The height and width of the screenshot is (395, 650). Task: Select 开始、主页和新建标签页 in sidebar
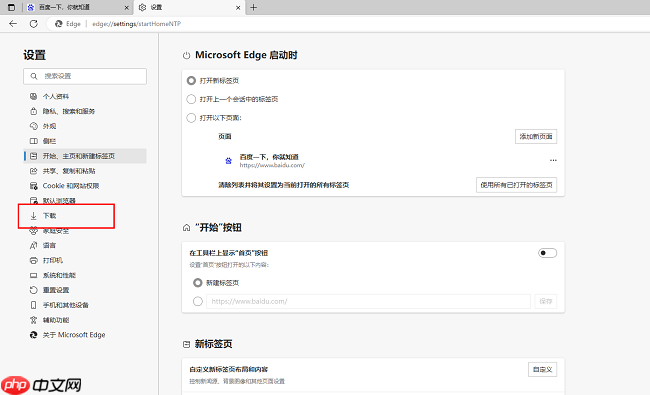point(85,156)
